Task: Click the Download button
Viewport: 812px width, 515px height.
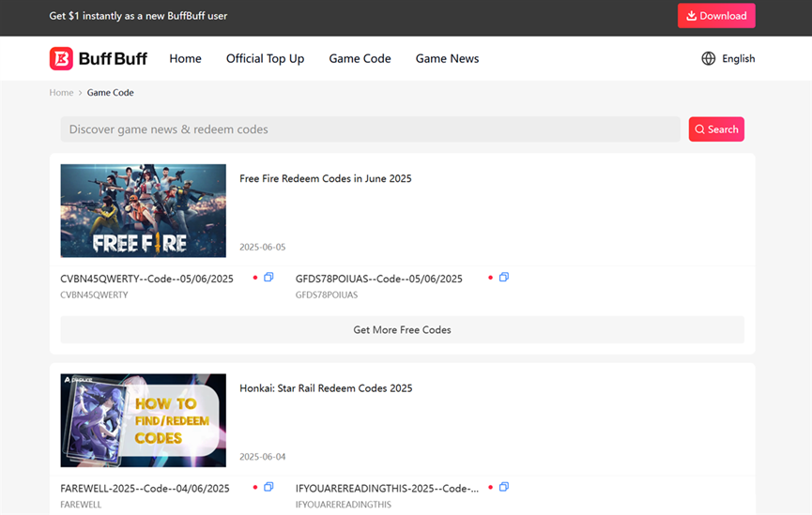Action: point(716,16)
